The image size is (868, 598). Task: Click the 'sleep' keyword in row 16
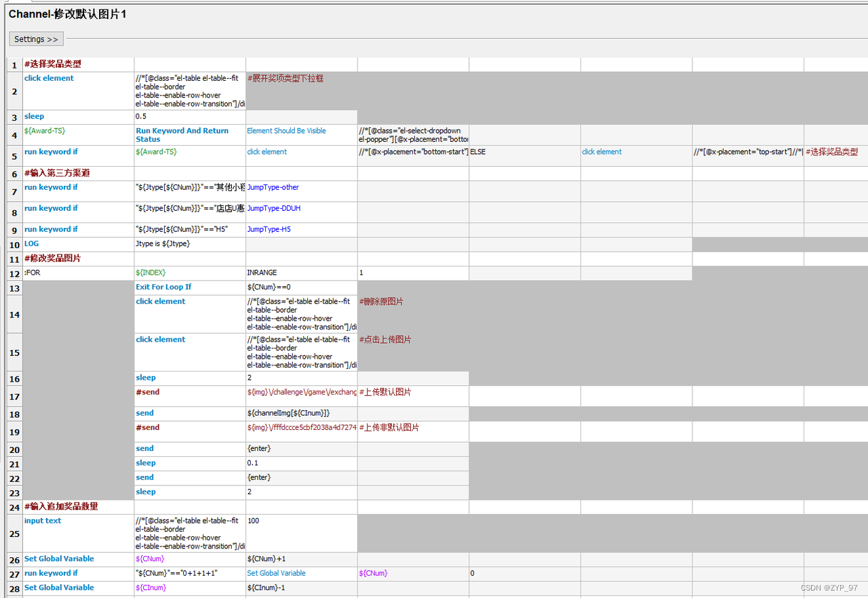(190, 378)
